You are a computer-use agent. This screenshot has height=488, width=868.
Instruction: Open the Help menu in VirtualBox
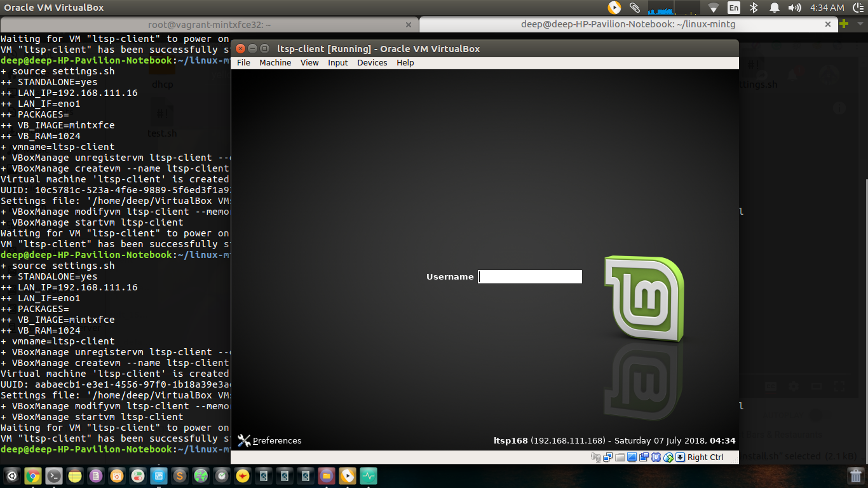tap(405, 62)
